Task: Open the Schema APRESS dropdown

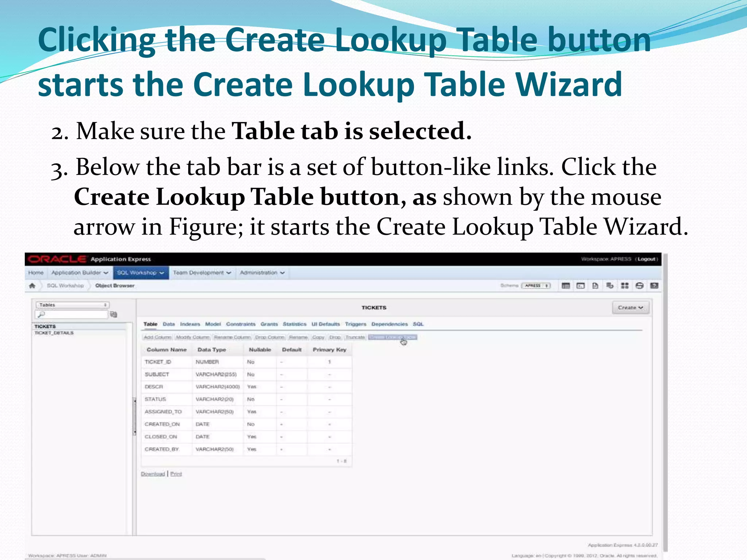Action: (536, 285)
